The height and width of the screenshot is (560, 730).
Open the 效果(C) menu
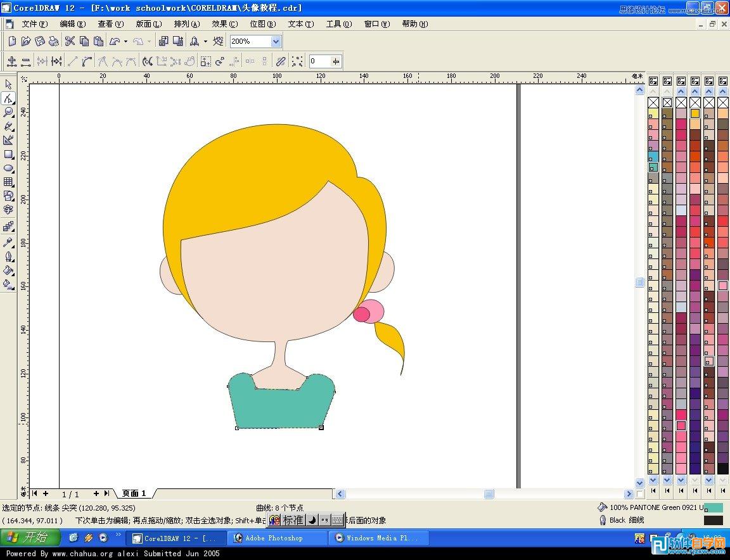pos(225,24)
